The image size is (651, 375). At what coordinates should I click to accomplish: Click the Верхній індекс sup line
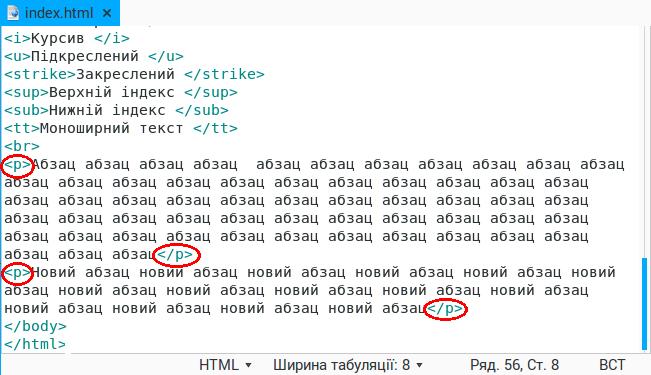click(121, 92)
